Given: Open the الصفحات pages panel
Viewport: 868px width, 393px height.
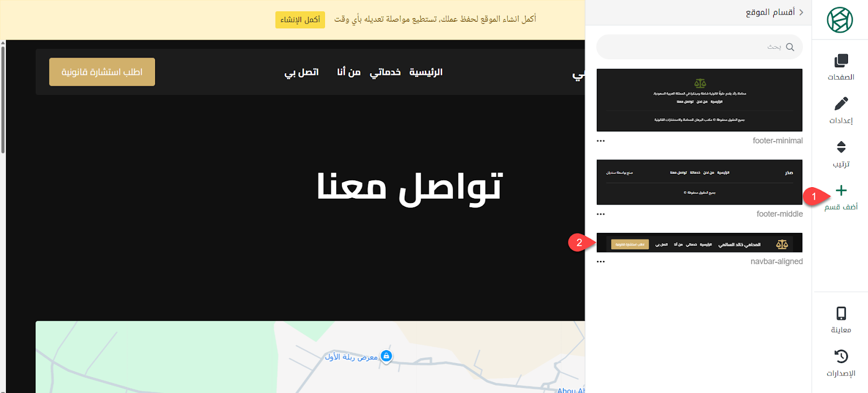Looking at the screenshot, I should click(x=841, y=67).
